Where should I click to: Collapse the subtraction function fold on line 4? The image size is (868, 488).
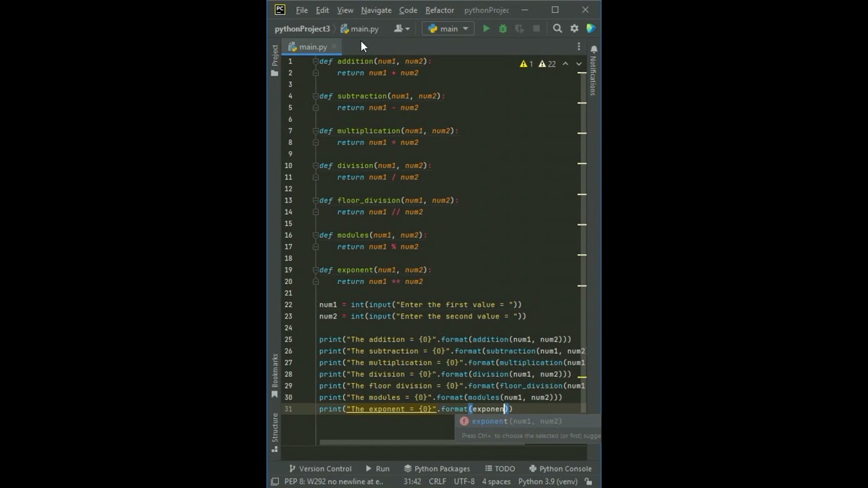tap(315, 96)
